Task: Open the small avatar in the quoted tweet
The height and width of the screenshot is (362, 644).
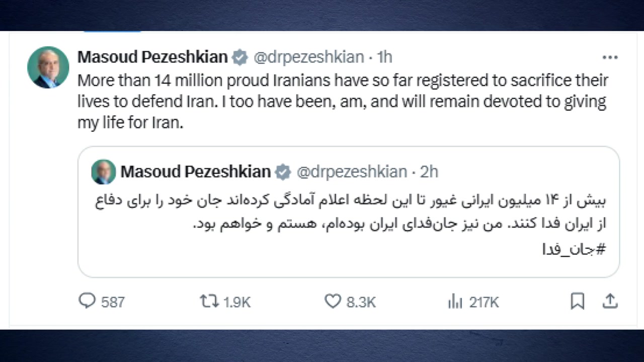Action: (104, 172)
